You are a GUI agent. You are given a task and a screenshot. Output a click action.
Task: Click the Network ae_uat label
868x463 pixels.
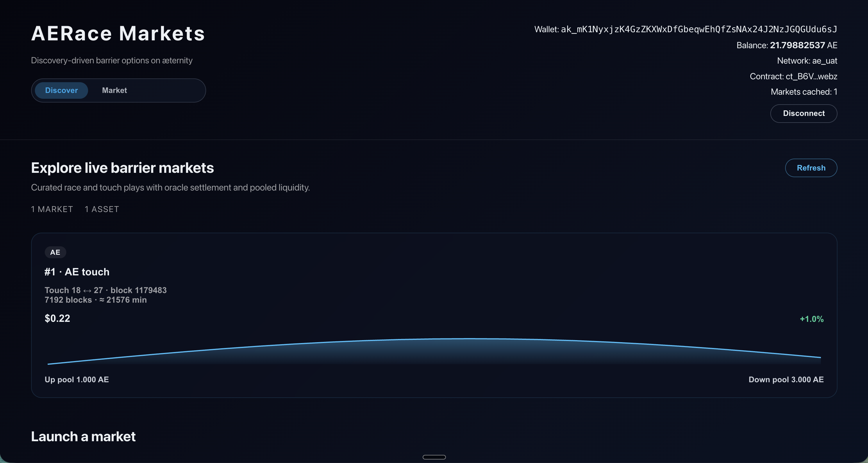(x=807, y=61)
